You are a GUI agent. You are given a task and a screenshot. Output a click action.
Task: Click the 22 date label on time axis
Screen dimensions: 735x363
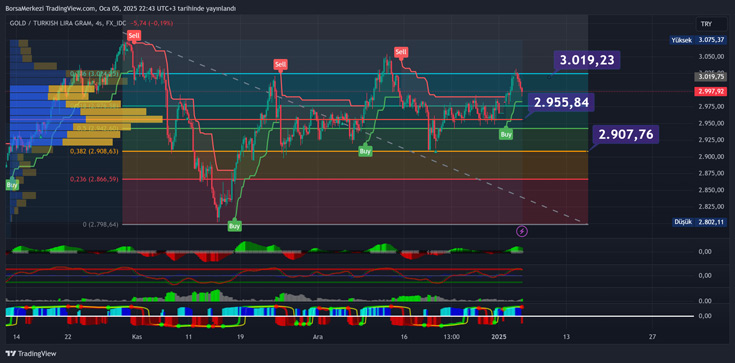click(68, 337)
